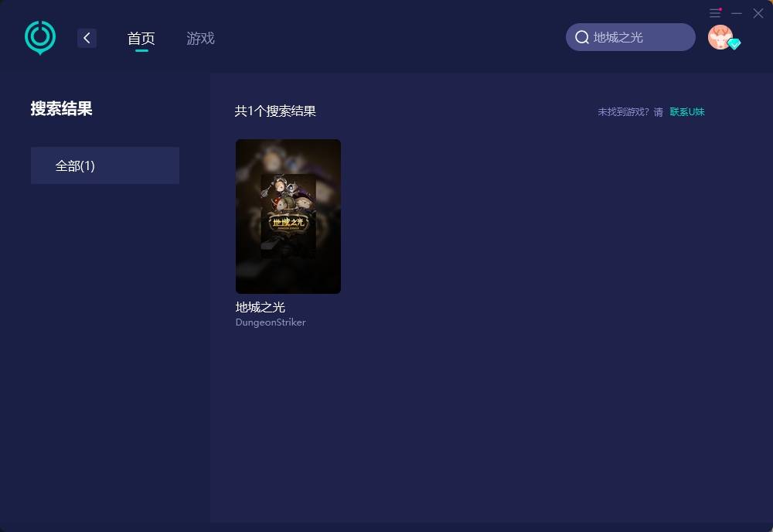
Task: Focus the 地城之光 search field
Action: (x=631, y=37)
